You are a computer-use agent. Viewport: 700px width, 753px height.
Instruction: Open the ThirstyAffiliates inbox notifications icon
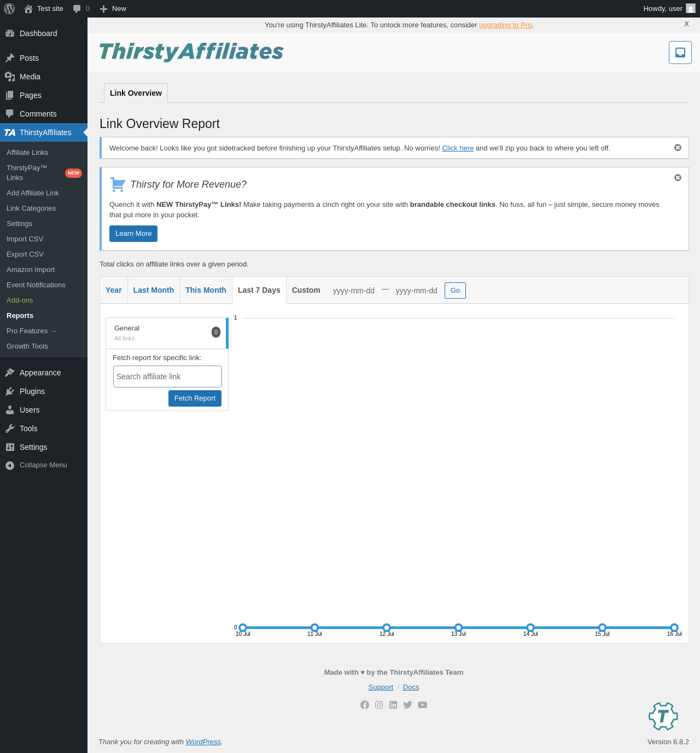click(x=680, y=53)
